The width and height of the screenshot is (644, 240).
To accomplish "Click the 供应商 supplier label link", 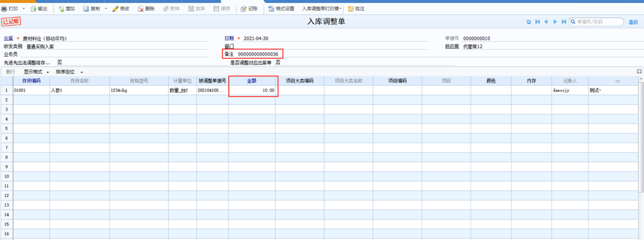I will [452, 47].
